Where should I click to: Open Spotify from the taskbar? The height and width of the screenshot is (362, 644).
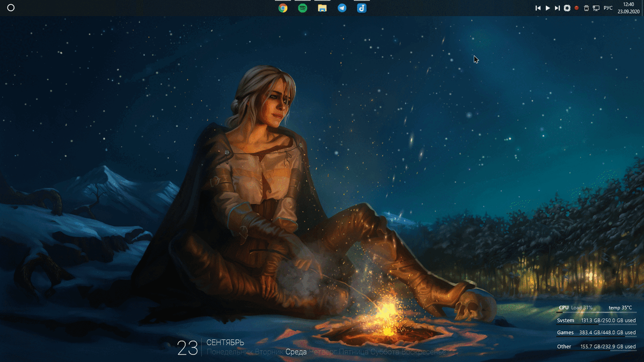click(303, 8)
